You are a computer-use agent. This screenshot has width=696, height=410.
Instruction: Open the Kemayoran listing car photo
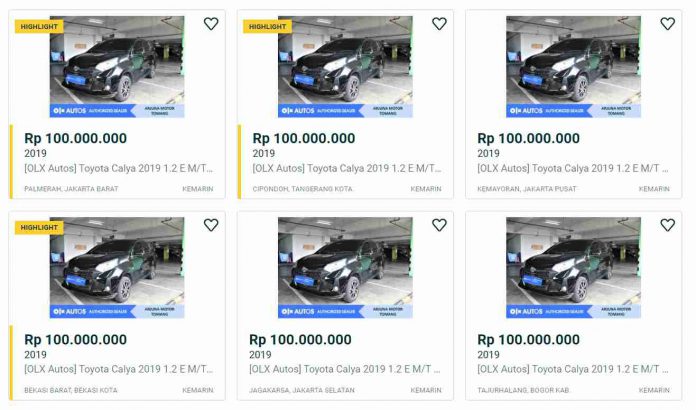[573, 67]
